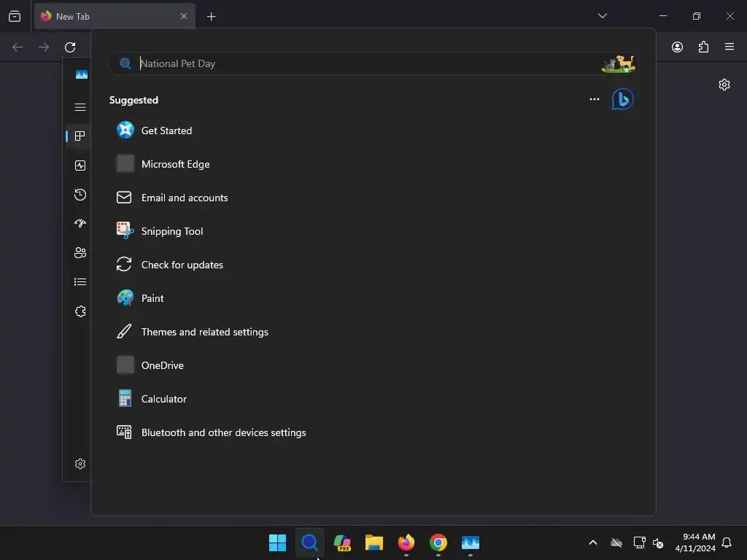Go forward in Firefox
Viewport: 747px width, 560px height.
44,47
